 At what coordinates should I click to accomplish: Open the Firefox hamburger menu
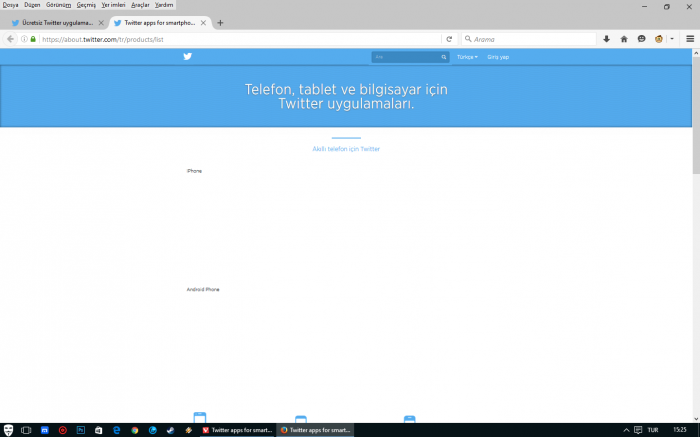[x=690, y=39]
